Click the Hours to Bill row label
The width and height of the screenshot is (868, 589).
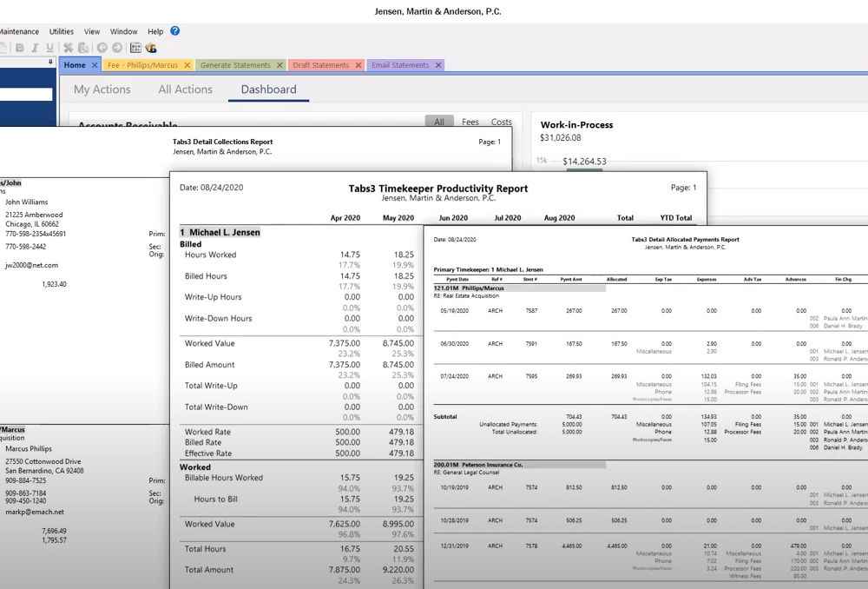[215, 499]
